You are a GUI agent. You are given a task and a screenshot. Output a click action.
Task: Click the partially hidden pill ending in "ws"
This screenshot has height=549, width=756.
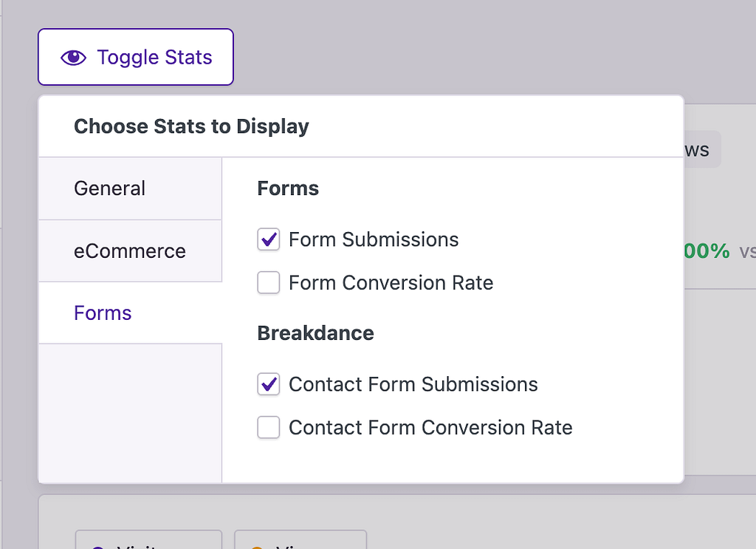point(703,149)
